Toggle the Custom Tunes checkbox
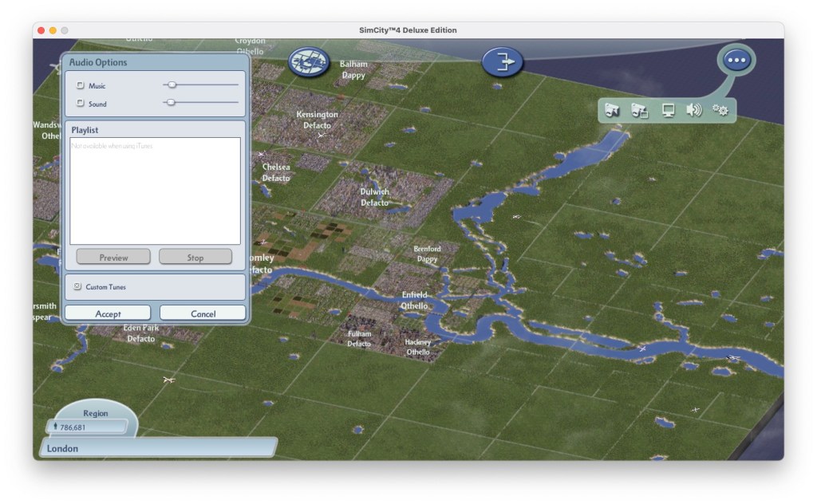 pyautogui.click(x=77, y=286)
